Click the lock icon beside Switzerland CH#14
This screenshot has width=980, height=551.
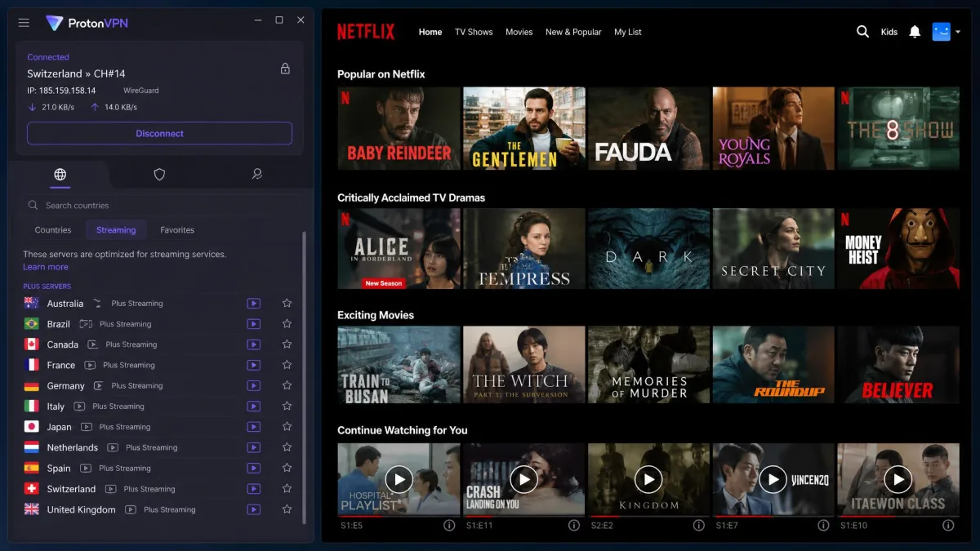click(x=285, y=69)
